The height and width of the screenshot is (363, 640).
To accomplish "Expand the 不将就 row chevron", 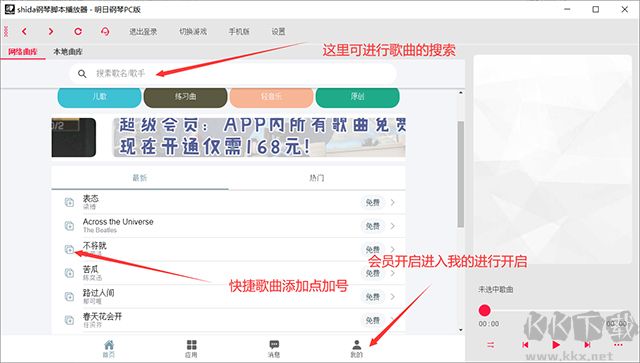I will (393, 249).
